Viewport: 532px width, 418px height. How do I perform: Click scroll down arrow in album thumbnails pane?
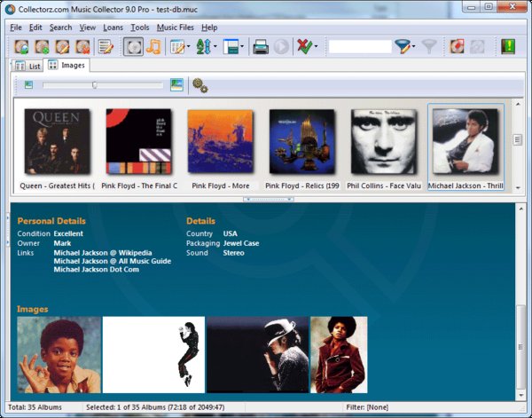pos(518,188)
